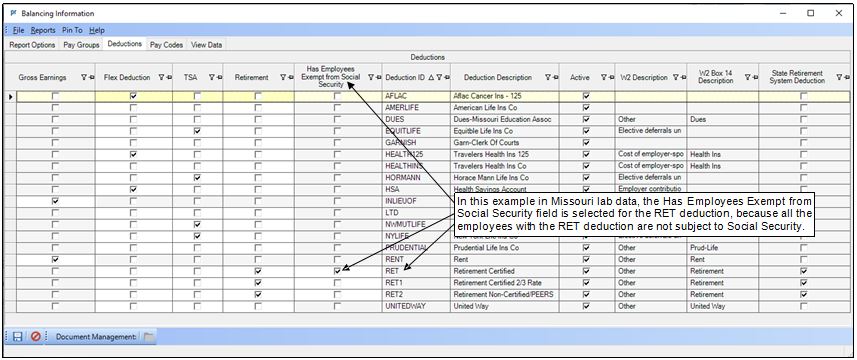Screen dimensions: 857x360
Task: Pin the Flex Deduction column
Action: 169,78
